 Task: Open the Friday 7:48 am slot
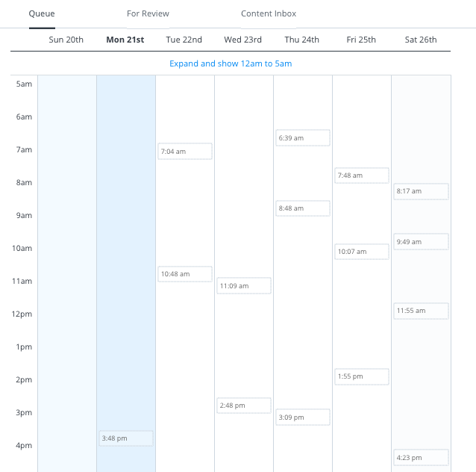tap(362, 176)
